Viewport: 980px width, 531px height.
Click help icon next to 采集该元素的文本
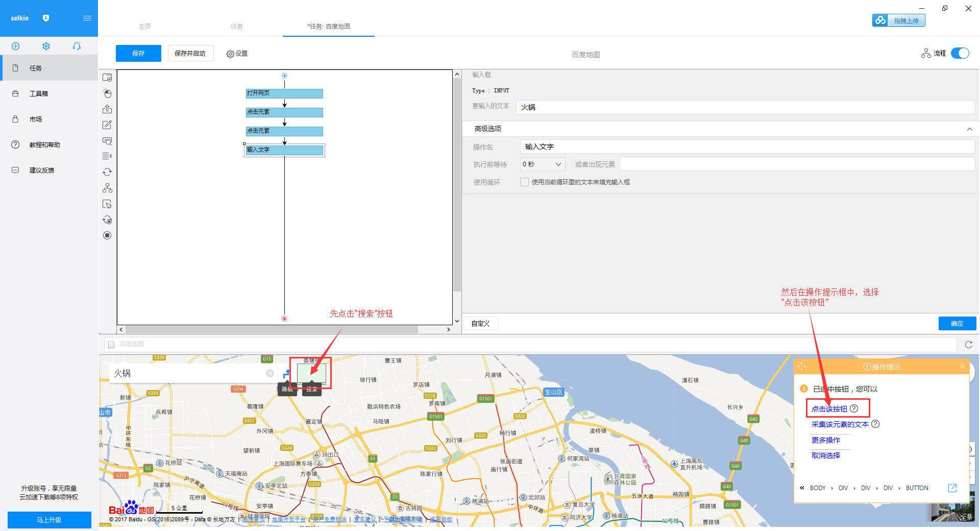875,424
